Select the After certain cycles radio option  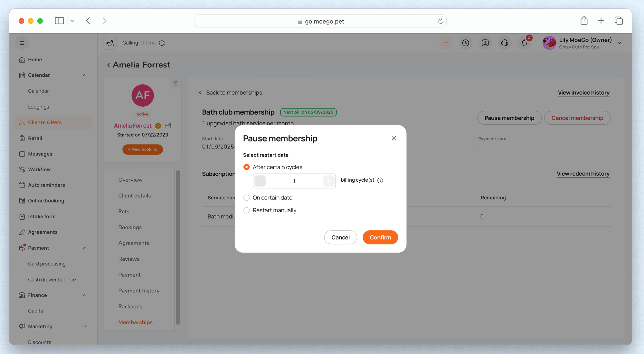point(247,167)
